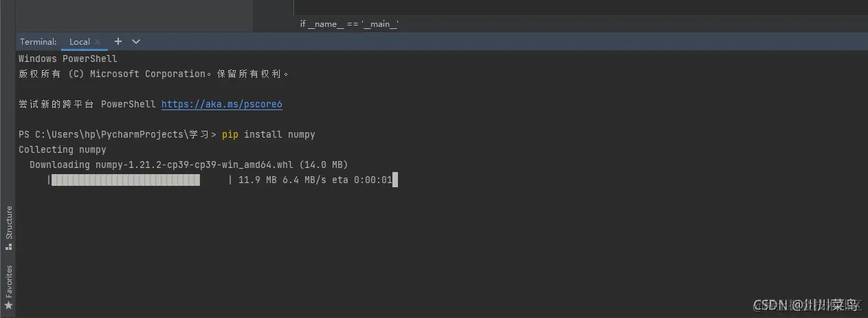The image size is (868, 318).
Task: Click the 'pip install numpy' command text
Action: 269,134
